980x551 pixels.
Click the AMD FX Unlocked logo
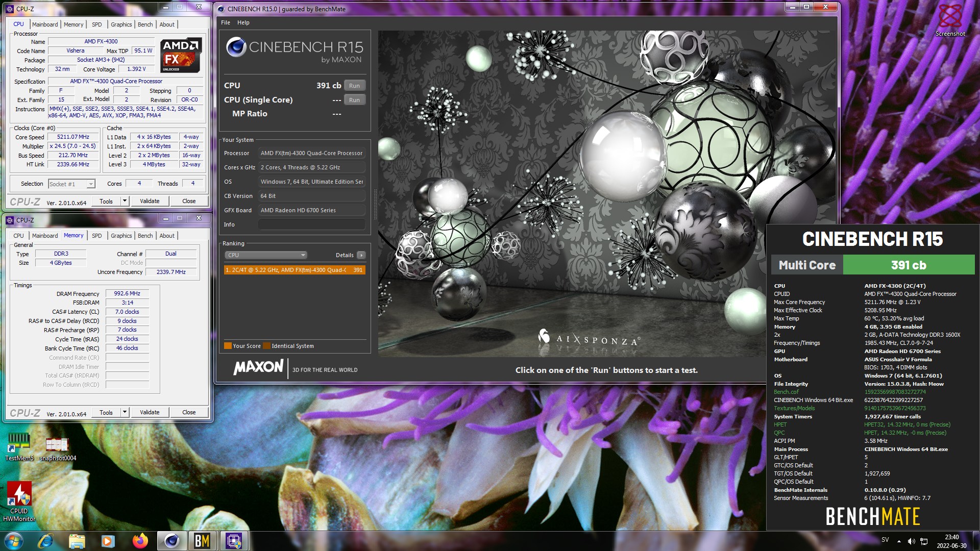[181, 55]
